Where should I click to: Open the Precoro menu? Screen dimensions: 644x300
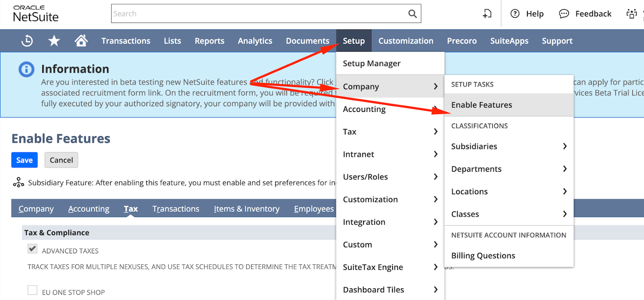[x=462, y=41]
